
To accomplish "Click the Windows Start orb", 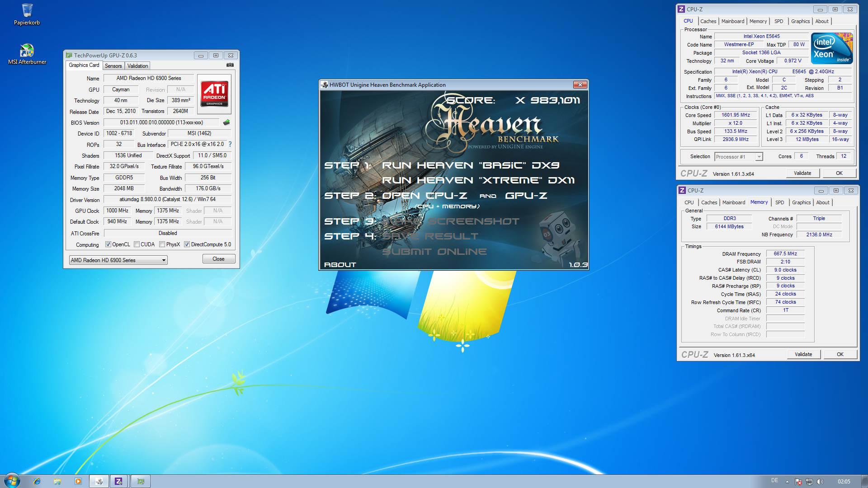I will pos(12,481).
